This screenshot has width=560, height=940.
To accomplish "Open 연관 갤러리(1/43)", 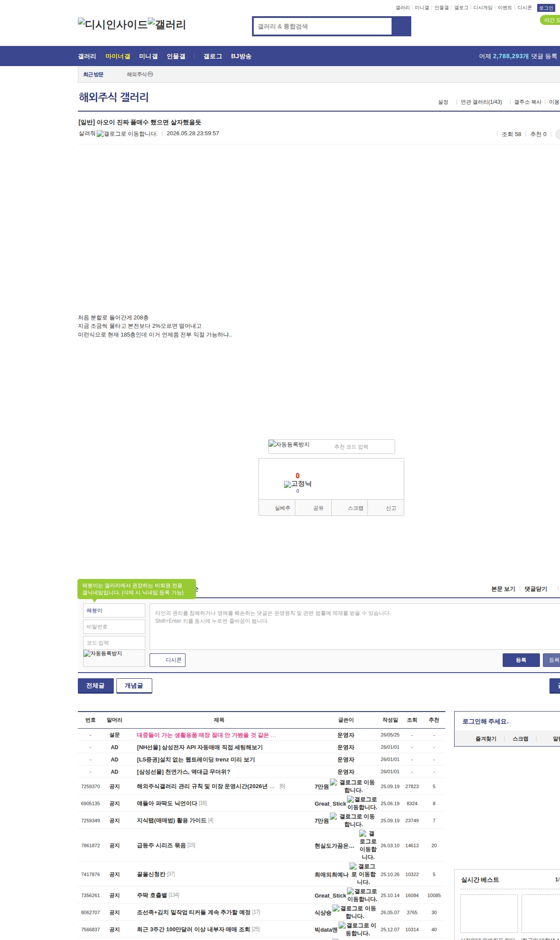I will pyautogui.click(x=481, y=102).
